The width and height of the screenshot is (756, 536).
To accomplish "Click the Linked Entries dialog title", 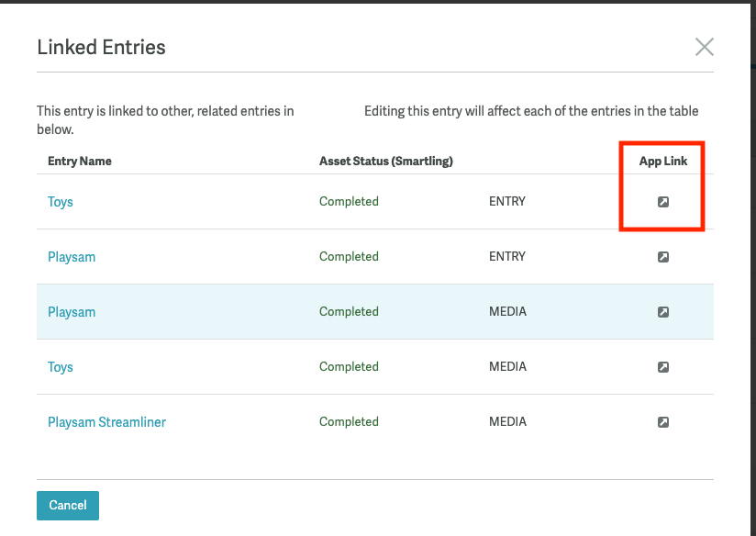I will point(101,48).
